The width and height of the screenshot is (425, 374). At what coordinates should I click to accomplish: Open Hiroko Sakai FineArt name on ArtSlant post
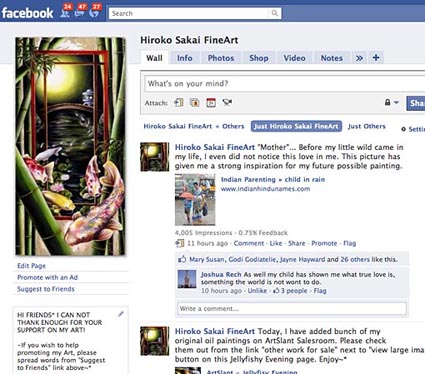(x=215, y=331)
